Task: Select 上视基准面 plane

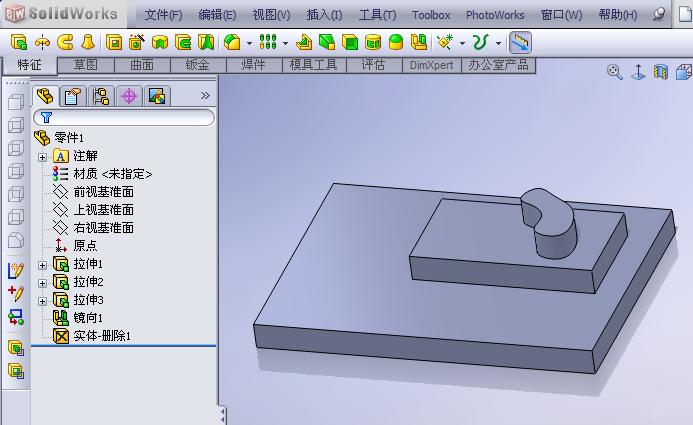Action: tap(93, 210)
